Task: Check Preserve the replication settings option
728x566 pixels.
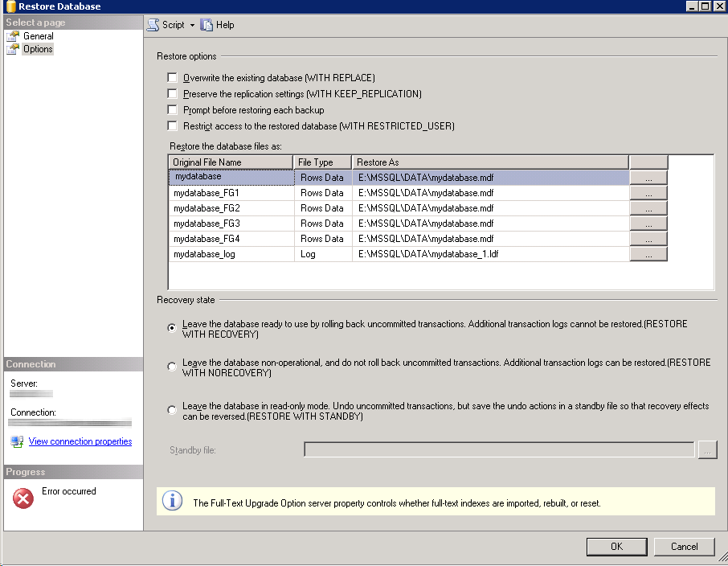Action: pyautogui.click(x=172, y=94)
